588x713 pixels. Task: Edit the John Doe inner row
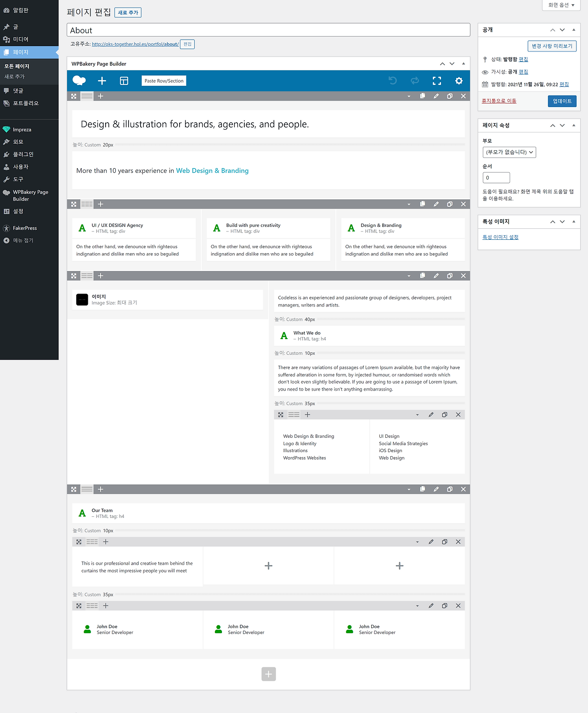tap(431, 605)
